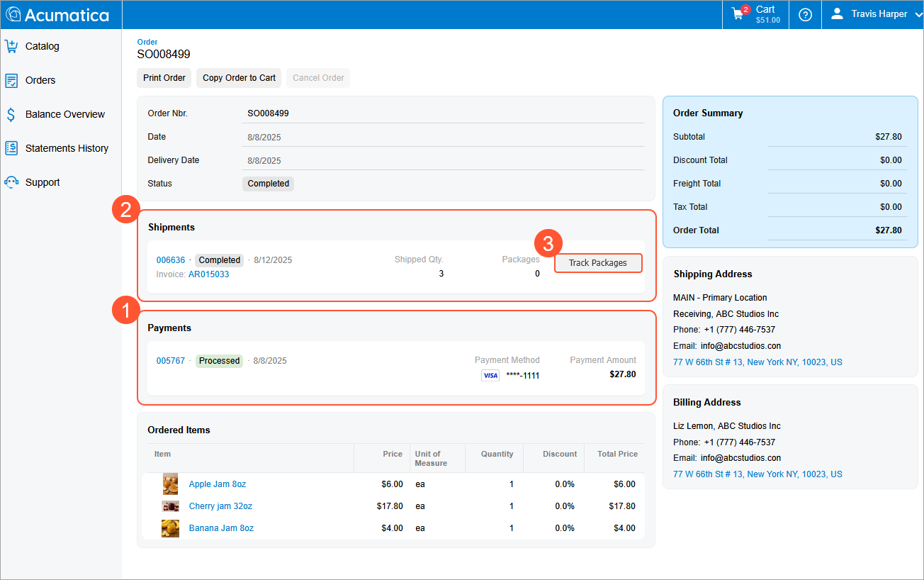
Task: Open the shopping cart icon
Action: (738, 14)
